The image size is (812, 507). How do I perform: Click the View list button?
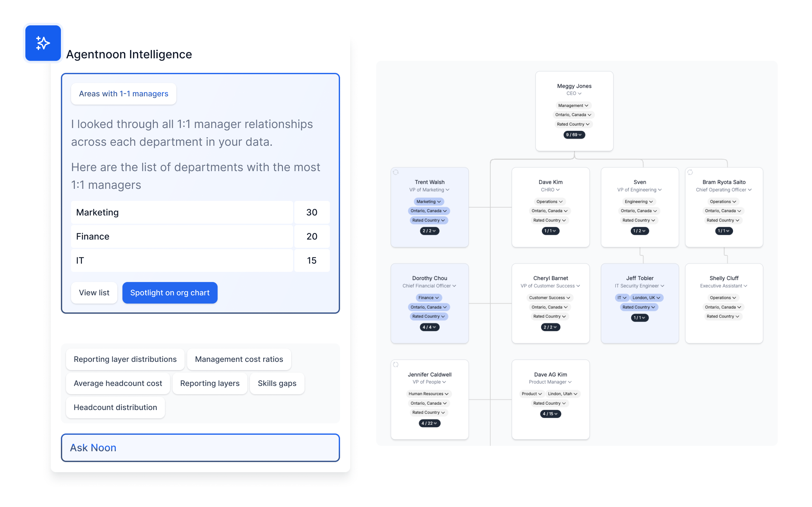(x=94, y=293)
